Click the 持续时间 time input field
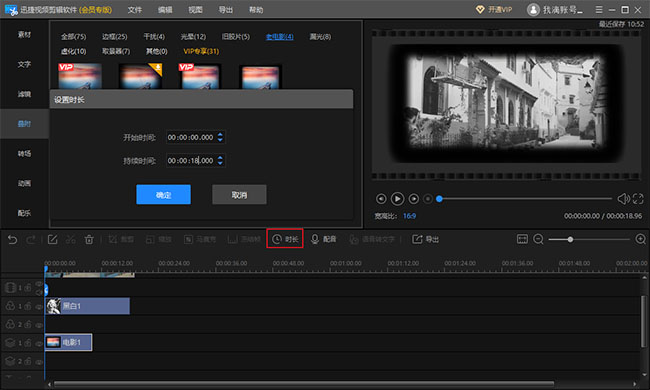 point(196,160)
